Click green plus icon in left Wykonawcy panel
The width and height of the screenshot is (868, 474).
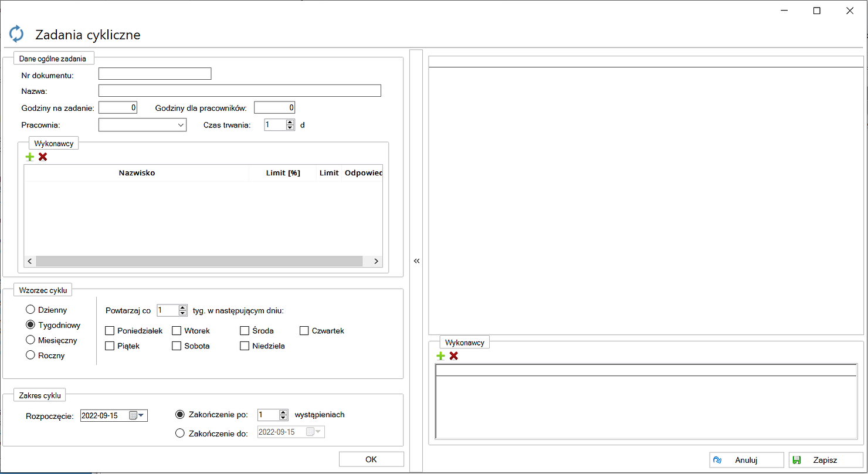30,157
